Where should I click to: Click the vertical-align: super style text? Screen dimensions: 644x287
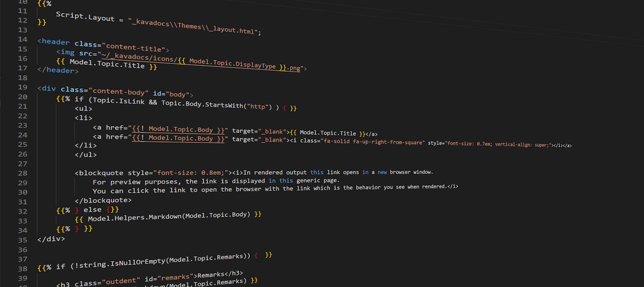point(522,144)
